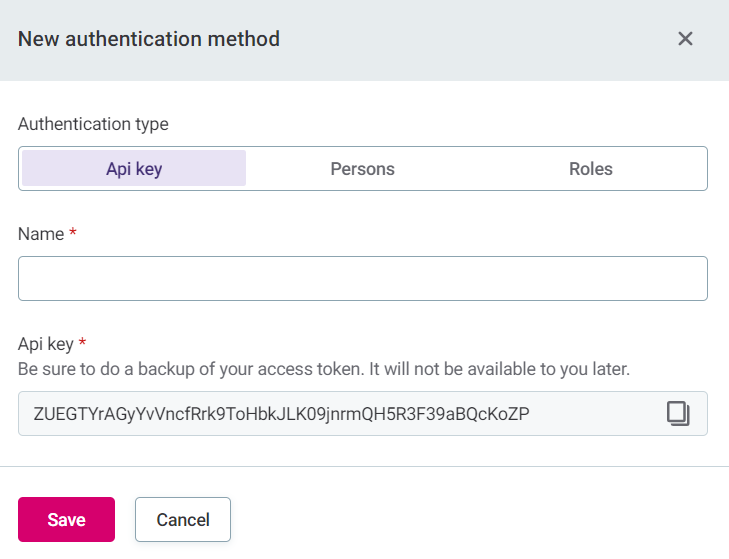The width and height of the screenshot is (729, 559).
Task: Choose Roles authentication type
Action: 590,169
